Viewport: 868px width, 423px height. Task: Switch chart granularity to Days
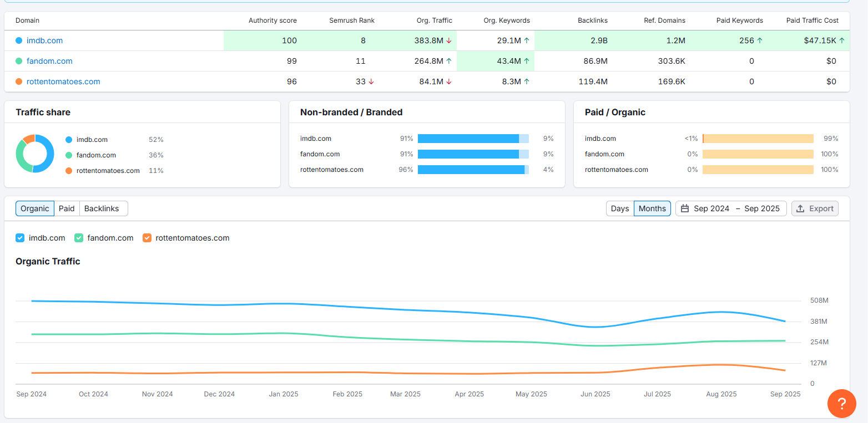620,208
